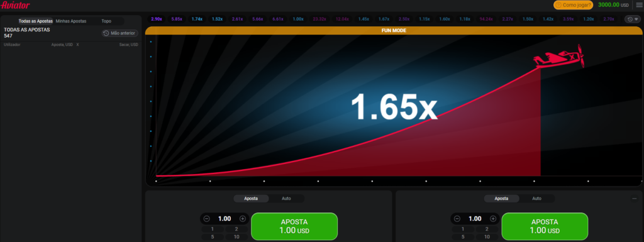
Task: Open the 3.59x round result
Action: 568,19
